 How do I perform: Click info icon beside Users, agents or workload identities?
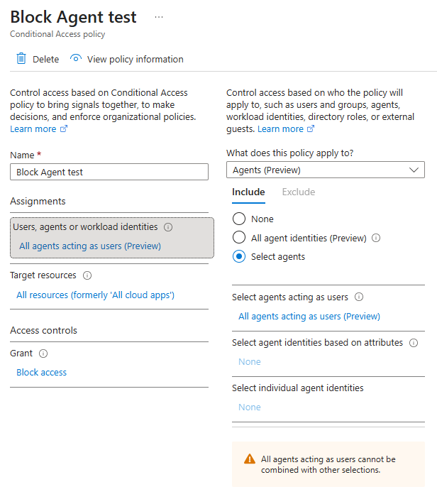[168, 227]
